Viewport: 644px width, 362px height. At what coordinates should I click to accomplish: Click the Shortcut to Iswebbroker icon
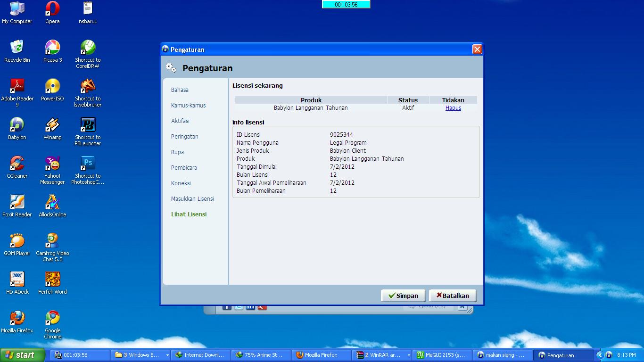[88, 93]
